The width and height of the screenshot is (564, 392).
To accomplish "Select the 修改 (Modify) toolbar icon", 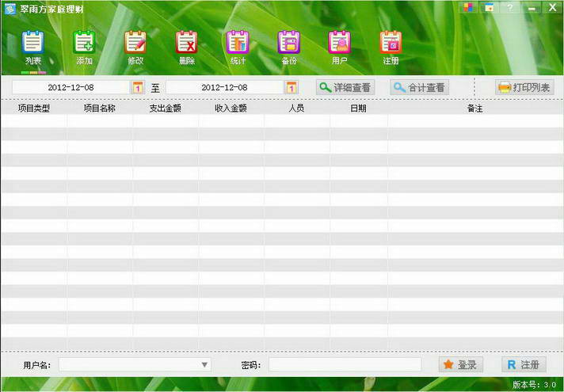I will pos(135,47).
